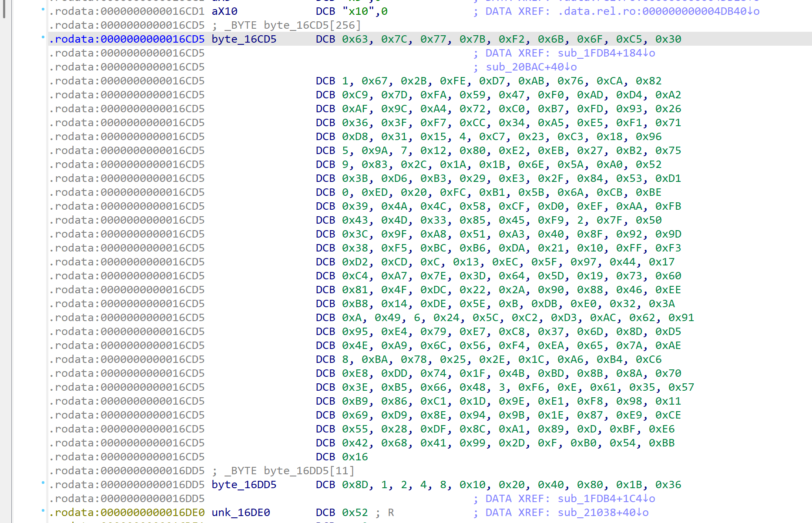The width and height of the screenshot is (812, 523).
Task: Select the byte value 0x3B
Action: [x=355, y=178]
